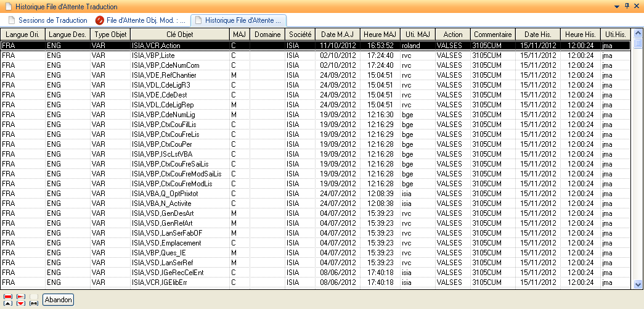Click the Commentaire column header
The image size is (644, 309).
pos(493,35)
